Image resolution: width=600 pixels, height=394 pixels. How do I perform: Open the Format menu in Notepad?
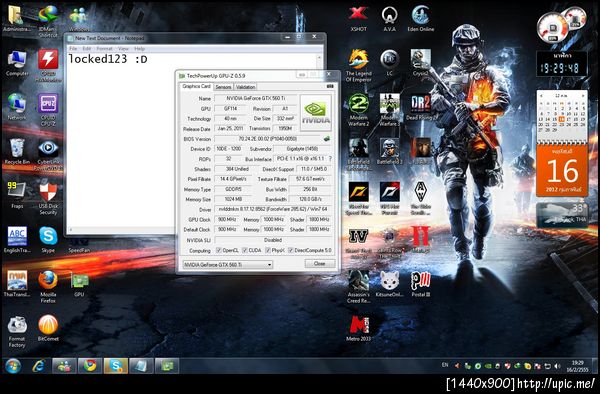coord(104,49)
